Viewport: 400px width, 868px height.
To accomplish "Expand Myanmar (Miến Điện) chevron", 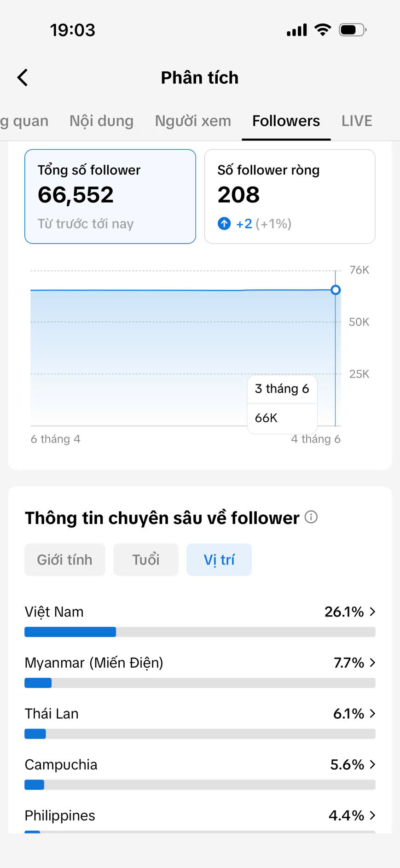I will click(x=372, y=663).
